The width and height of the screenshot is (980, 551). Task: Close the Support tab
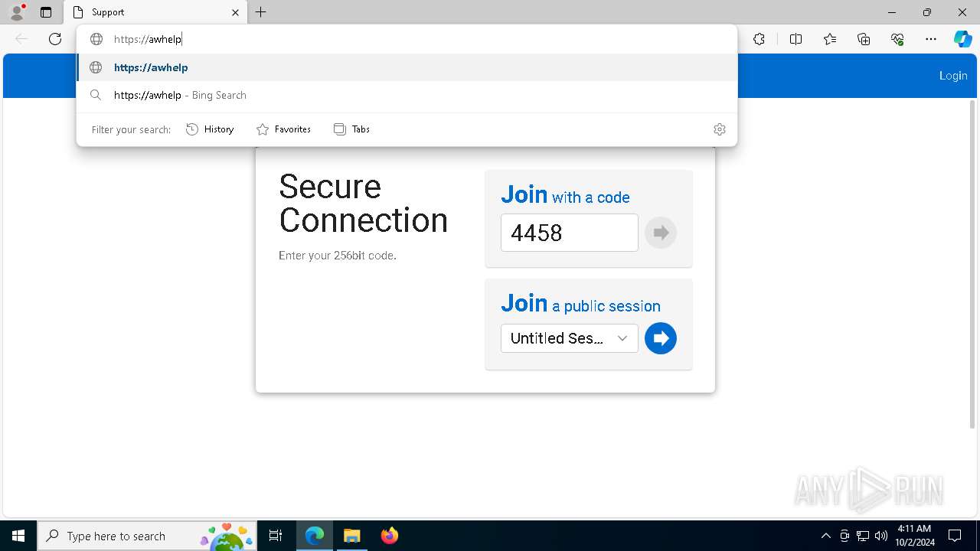[x=235, y=12]
